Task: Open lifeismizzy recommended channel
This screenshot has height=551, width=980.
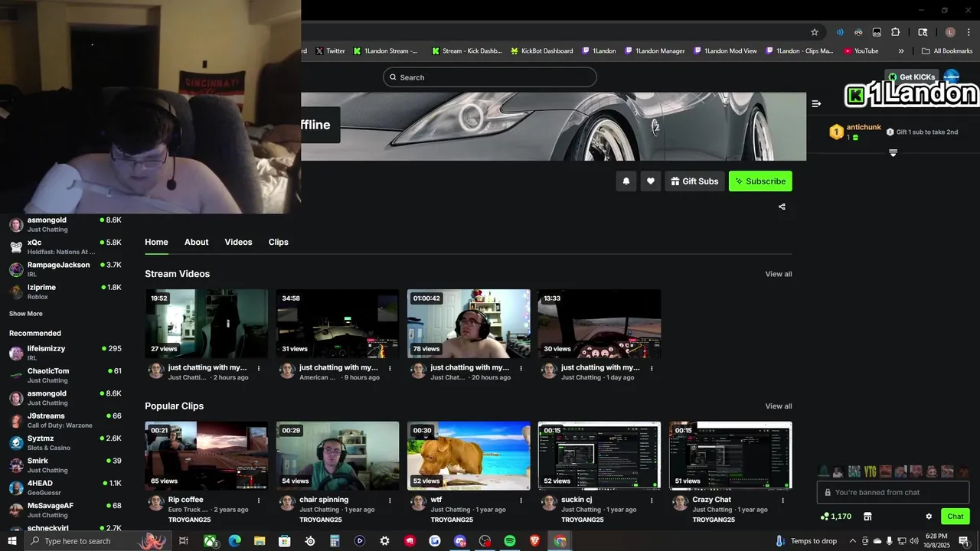Action: [65, 353]
